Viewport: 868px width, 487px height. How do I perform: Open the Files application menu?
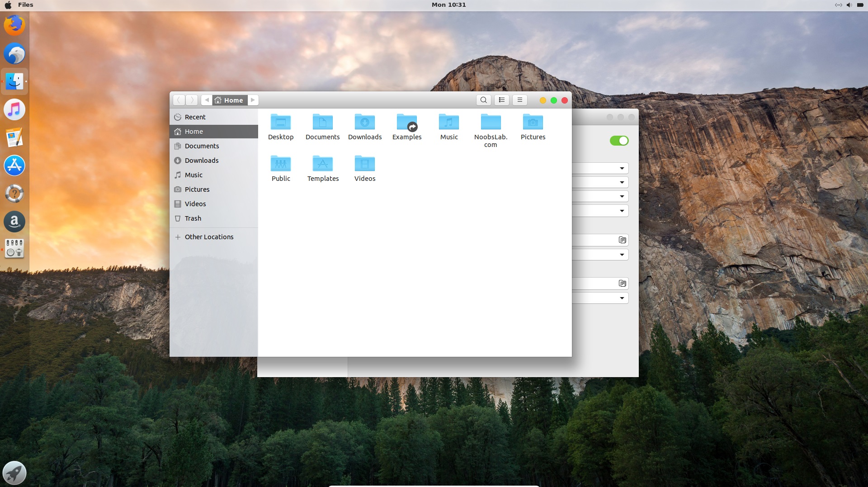coord(25,5)
